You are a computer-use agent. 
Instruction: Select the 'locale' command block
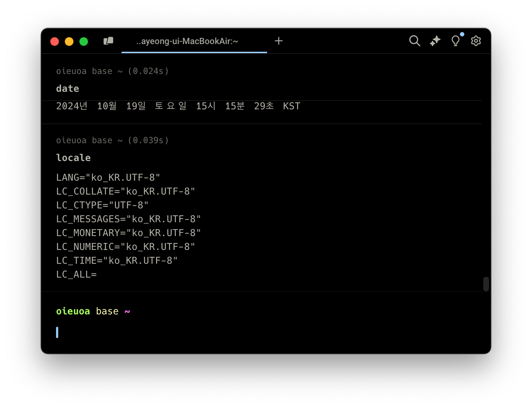click(x=74, y=158)
